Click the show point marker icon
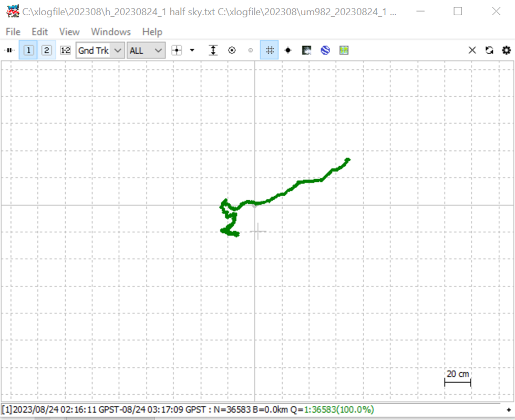Image resolution: width=515 pixels, height=420 pixels. click(288, 50)
